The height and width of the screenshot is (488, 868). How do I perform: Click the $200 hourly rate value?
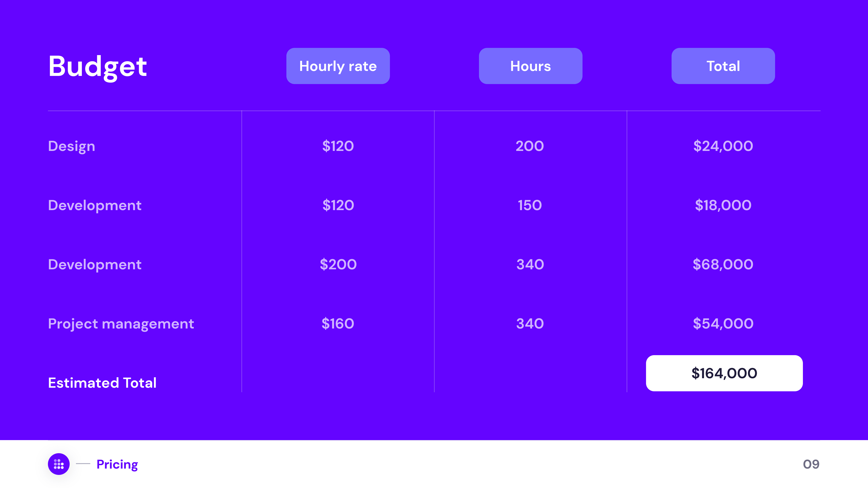(338, 264)
